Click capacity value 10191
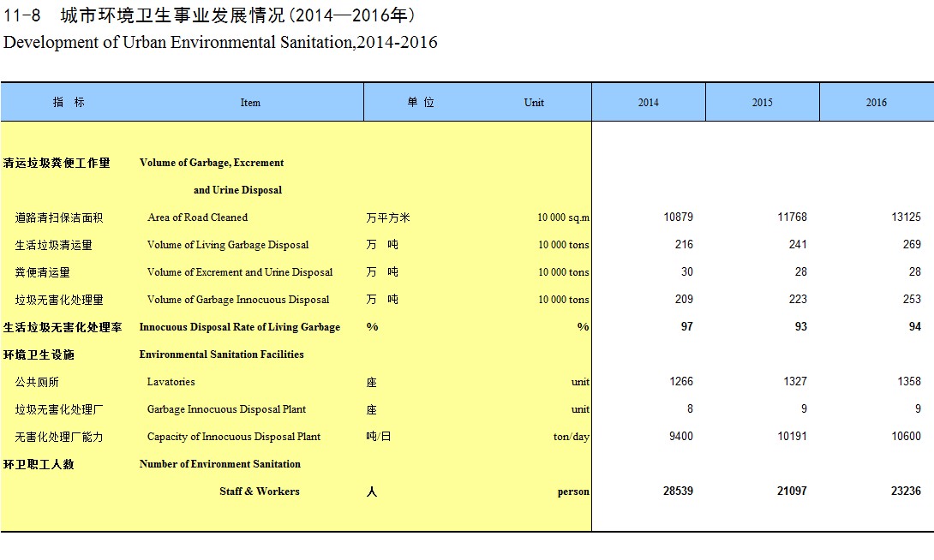934x560 pixels. point(792,436)
